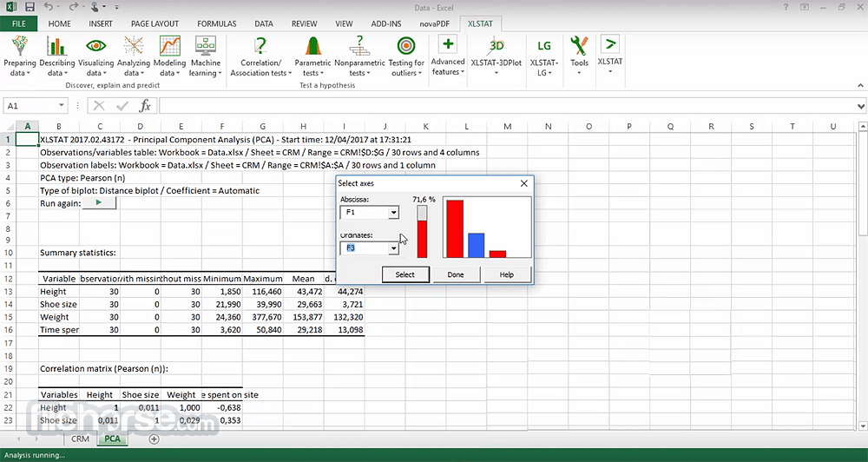Click the Run again play button
Screen dimensions: 868x462
99,202
